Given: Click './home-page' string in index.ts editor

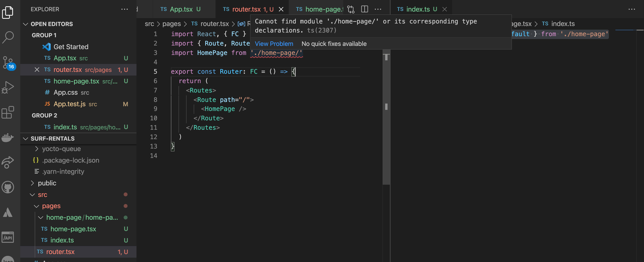Looking at the screenshot, I should pyautogui.click(x=584, y=34).
